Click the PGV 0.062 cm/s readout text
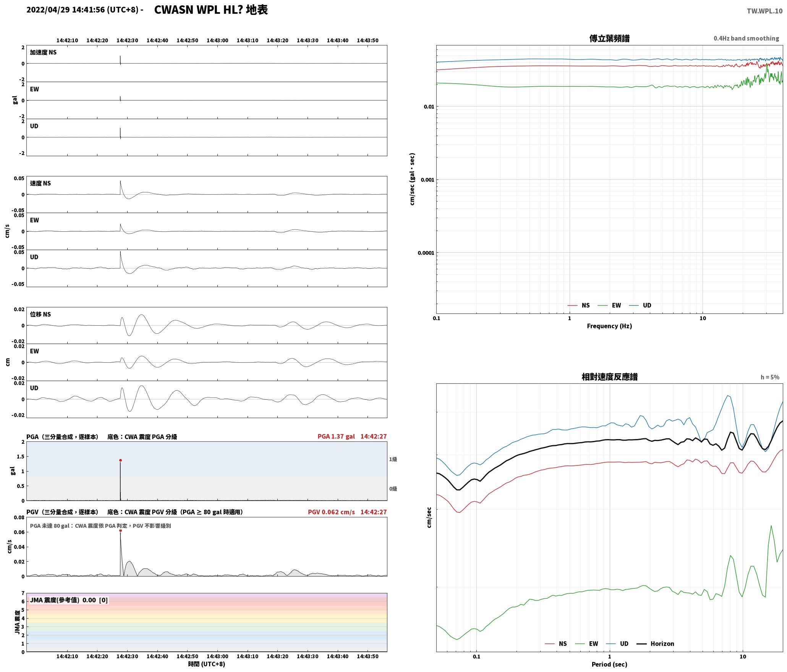 (331, 512)
